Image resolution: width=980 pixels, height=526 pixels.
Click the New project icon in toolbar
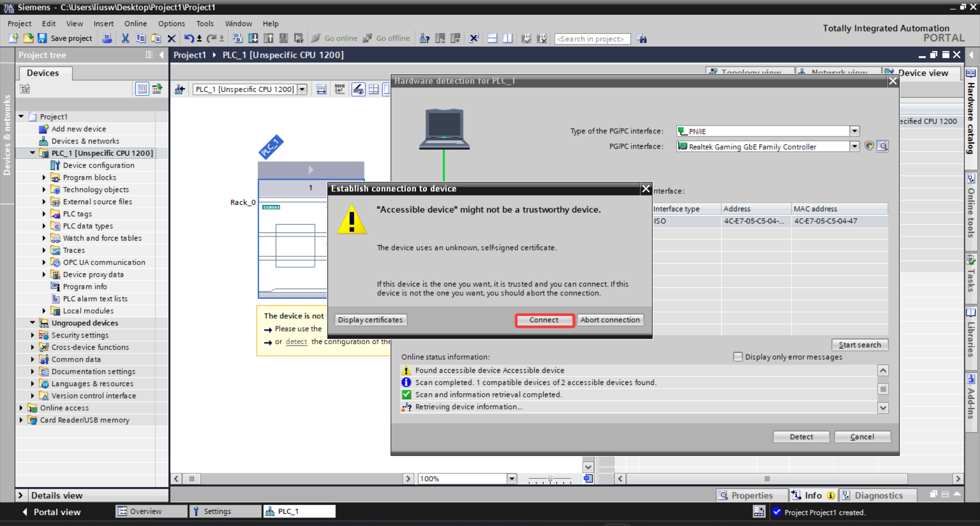click(x=14, y=38)
